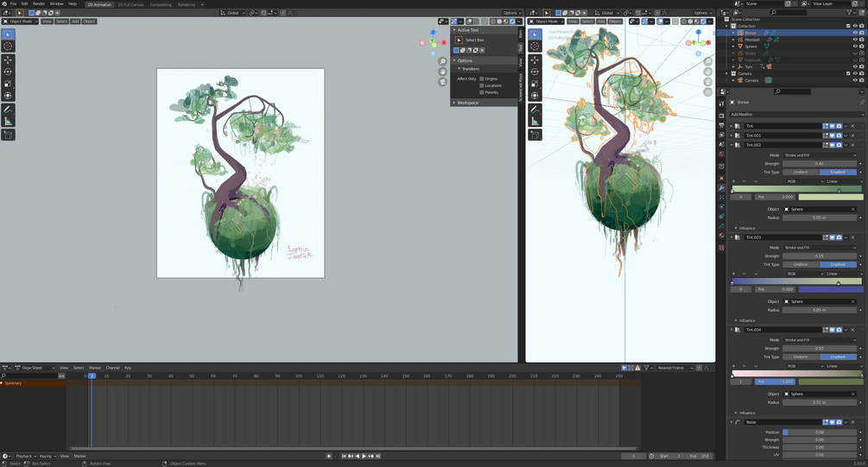The height and width of the screenshot is (467, 868).
Task: Open the Output properties tab icon
Action: [721, 126]
